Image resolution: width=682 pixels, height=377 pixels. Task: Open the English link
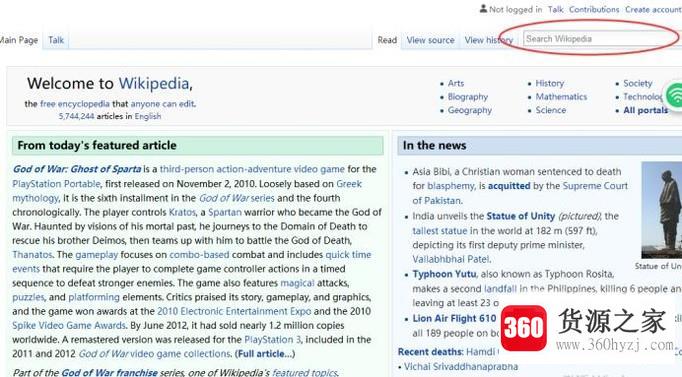coord(147,116)
